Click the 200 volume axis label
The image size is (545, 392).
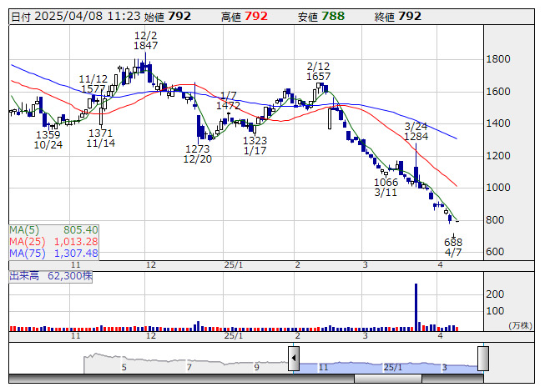[x=495, y=294]
